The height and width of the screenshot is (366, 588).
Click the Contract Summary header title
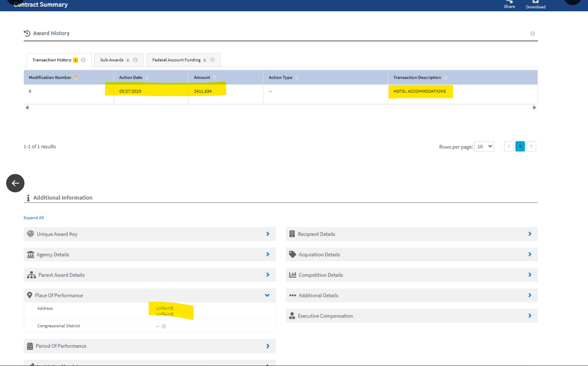pyautogui.click(x=41, y=4)
